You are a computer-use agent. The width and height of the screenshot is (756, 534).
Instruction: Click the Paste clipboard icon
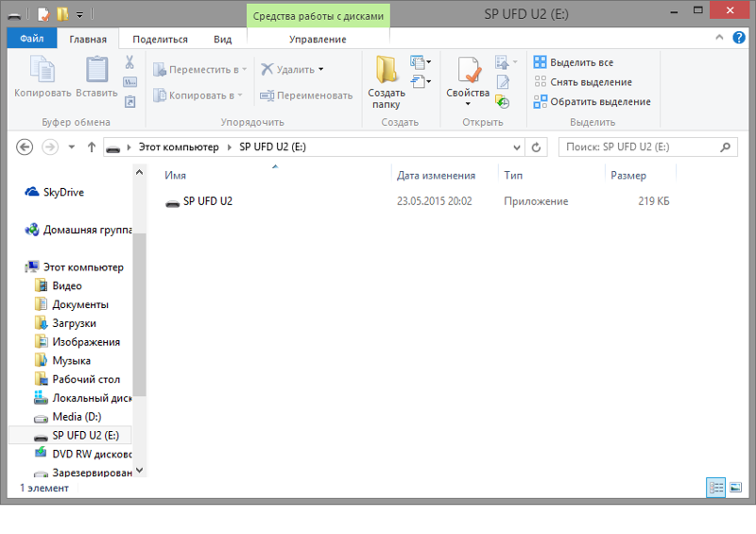click(96, 71)
